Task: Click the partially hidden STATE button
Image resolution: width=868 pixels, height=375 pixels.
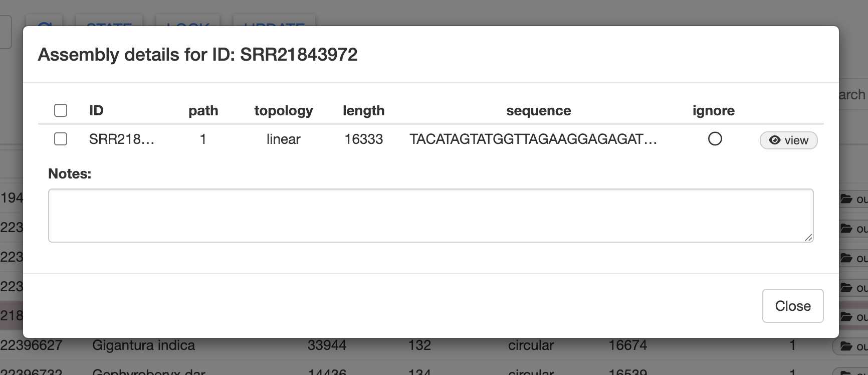Action: click(x=109, y=22)
